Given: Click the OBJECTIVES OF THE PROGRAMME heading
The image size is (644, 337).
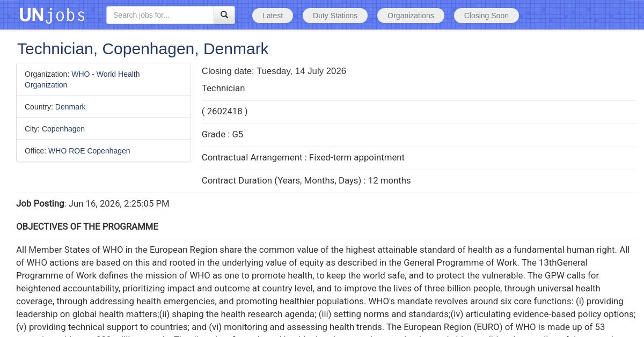Looking at the screenshot, I should [87, 226].
